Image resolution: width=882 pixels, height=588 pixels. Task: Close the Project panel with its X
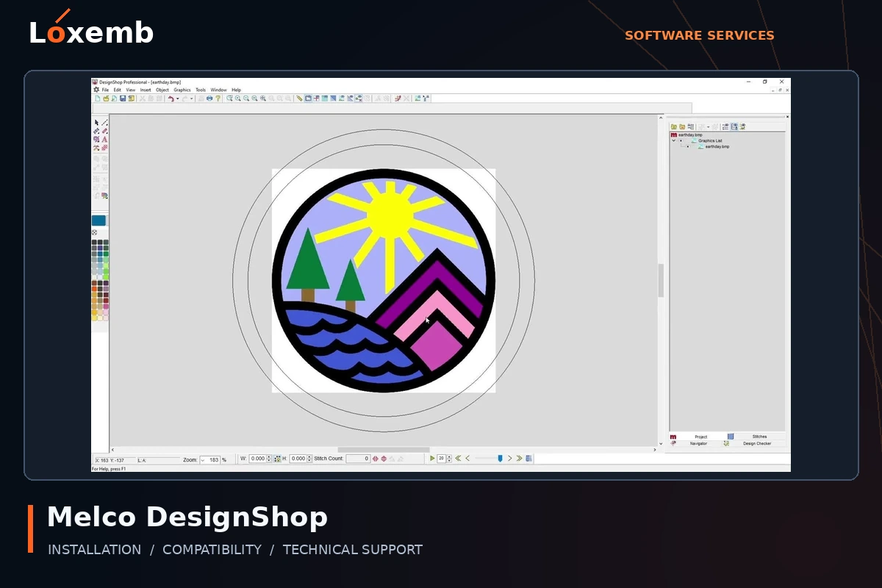click(x=787, y=117)
